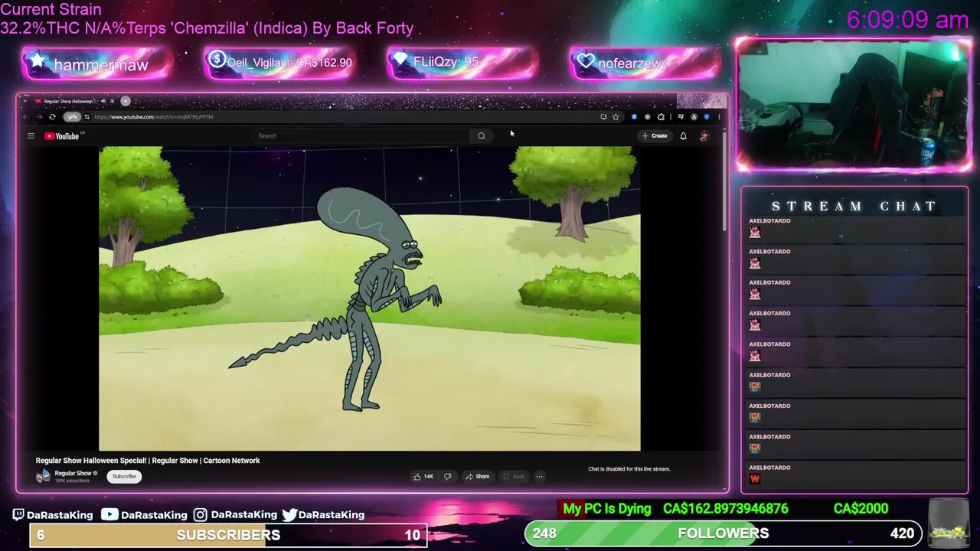Click the 'My PC Is Dying' goal label
Viewport: 980px width, 551px height.
[606, 509]
